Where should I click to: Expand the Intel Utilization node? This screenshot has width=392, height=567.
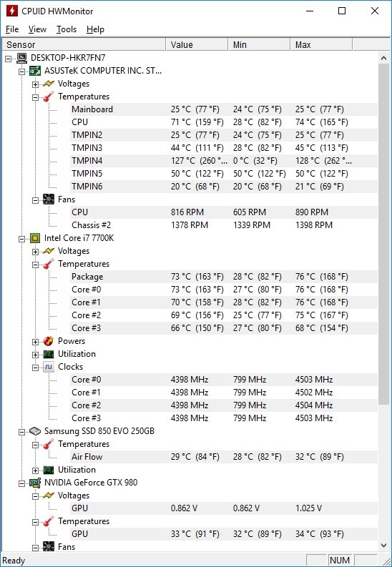pos(35,355)
